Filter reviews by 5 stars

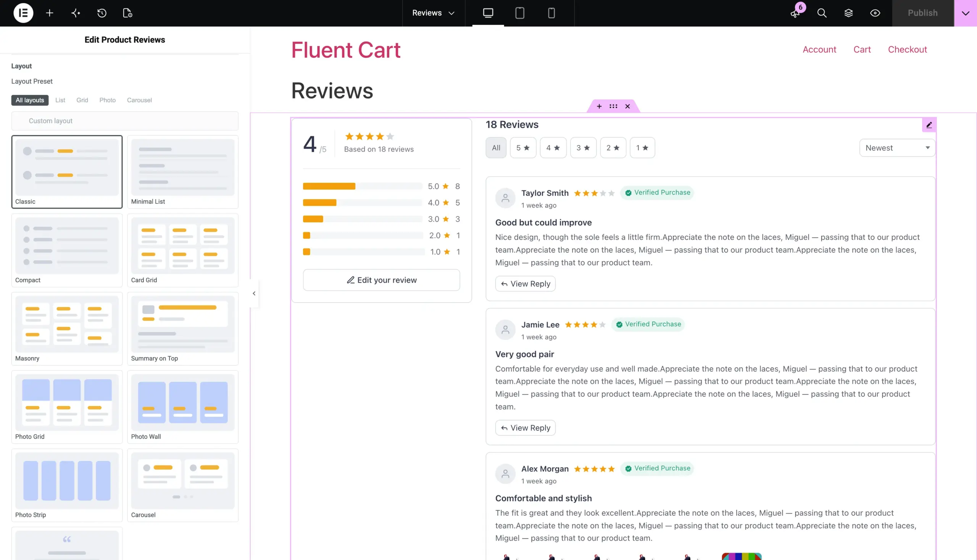point(523,148)
